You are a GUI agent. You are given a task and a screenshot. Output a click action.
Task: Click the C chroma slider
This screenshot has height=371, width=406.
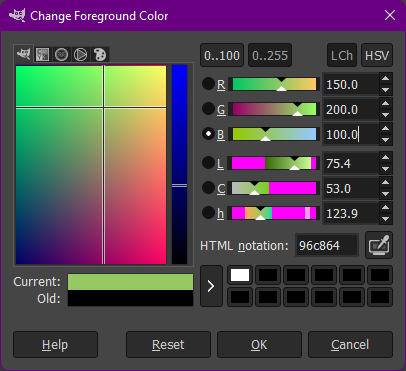point(274,188)
